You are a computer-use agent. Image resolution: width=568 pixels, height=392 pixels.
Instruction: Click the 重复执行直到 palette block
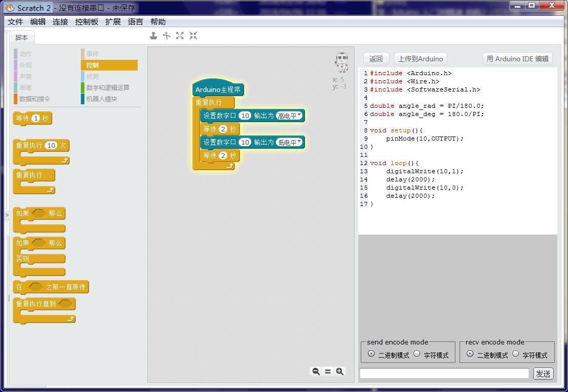[x=44, y=310]
